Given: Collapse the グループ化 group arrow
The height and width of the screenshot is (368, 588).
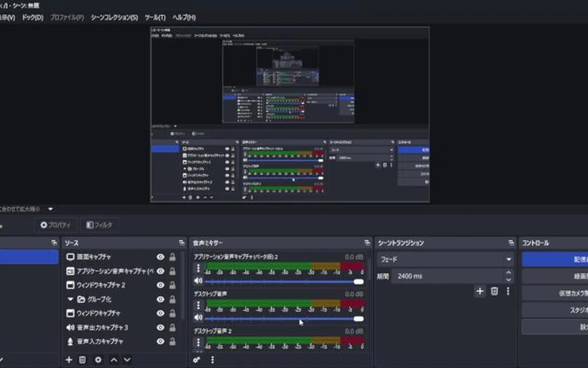Looking at the screenshot, I should (70, 300).
